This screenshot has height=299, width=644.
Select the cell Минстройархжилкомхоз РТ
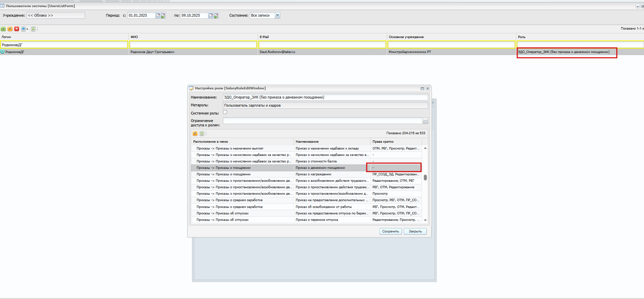click(451, 52)
